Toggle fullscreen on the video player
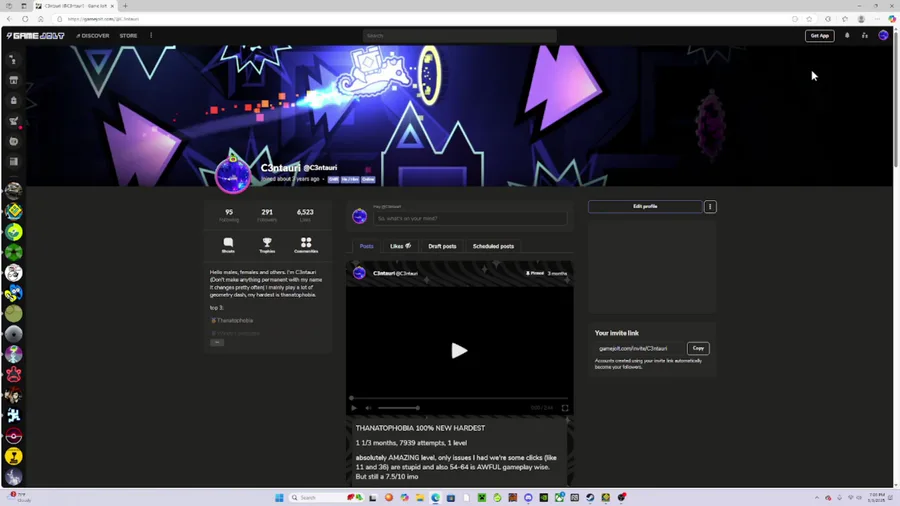Image resolution: width=900 pixels, height=506 pixels. point(565,408)
